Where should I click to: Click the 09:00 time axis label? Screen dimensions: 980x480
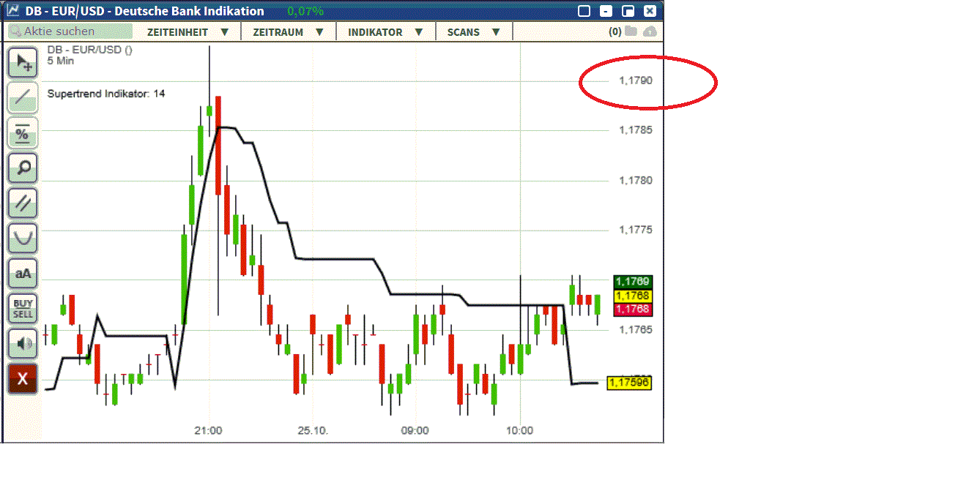tap(415, 431)
